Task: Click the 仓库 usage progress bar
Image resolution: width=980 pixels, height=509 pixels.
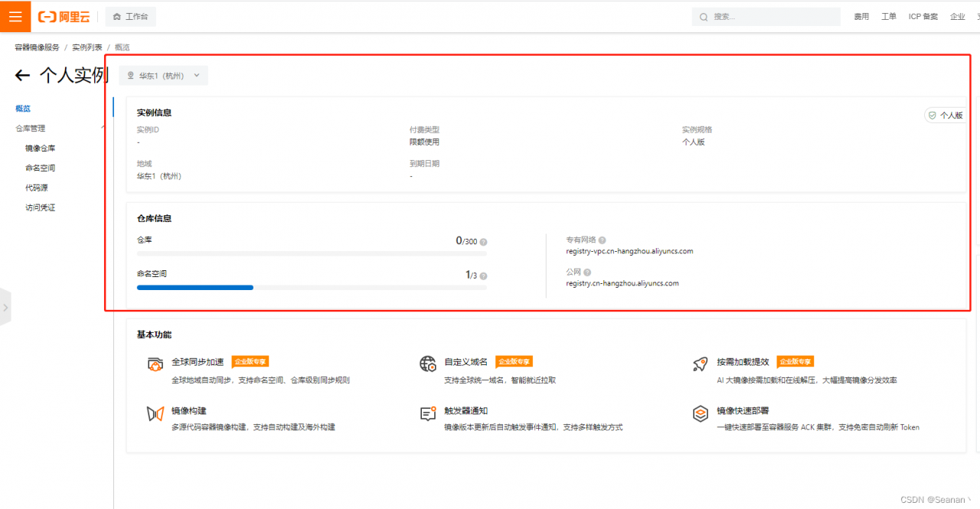Action: [312, 253]
